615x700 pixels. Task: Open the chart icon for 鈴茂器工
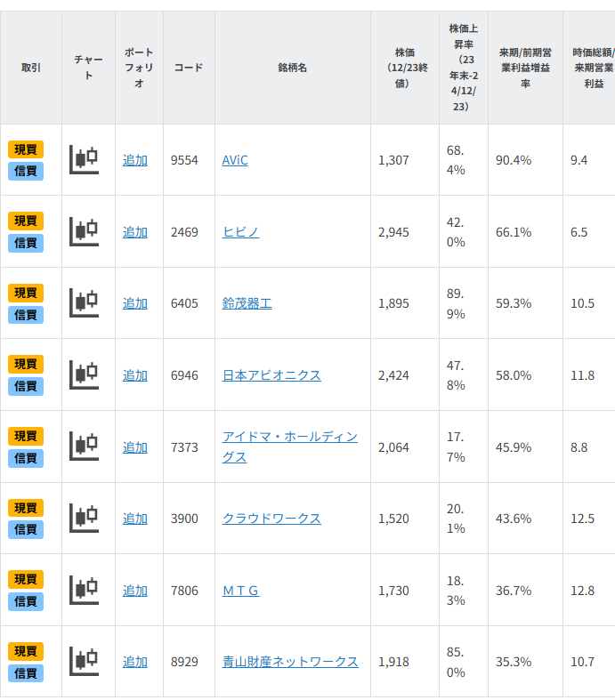click(x=84, y=303)
